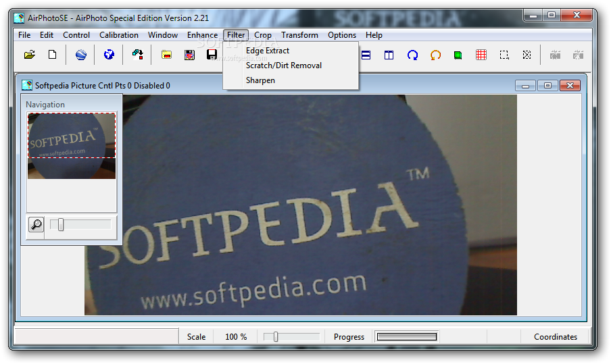This screenshot has height=364, width=611.
Task: Click the floppy disk with Superman logo icon
Action: point(189,55)
